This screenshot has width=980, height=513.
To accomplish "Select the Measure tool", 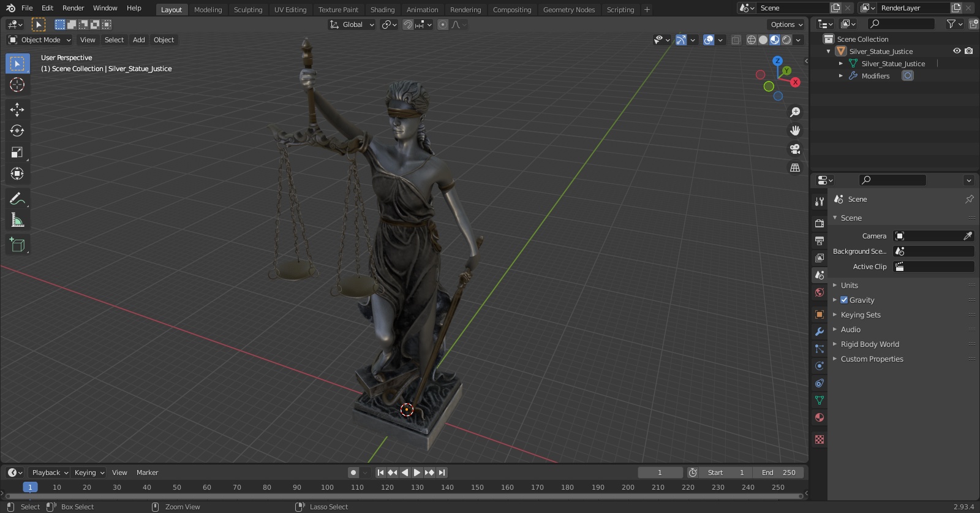I will coord(17,220).
